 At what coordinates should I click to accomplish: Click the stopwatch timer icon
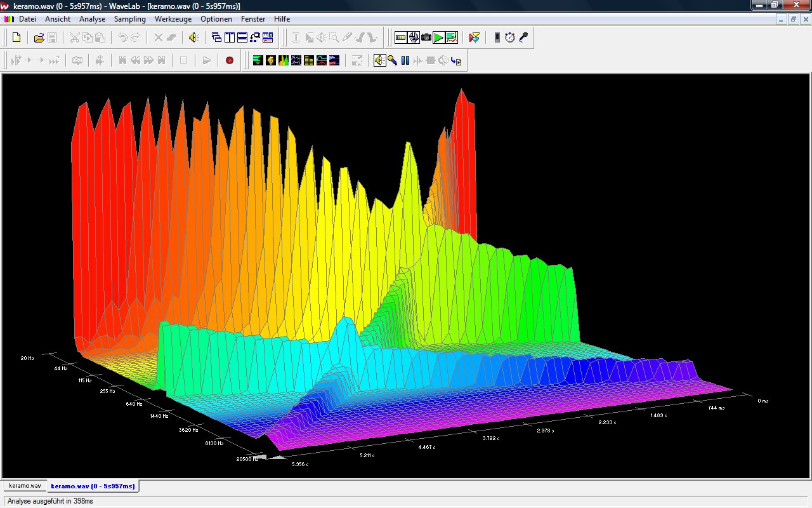(x=510, y=37)
